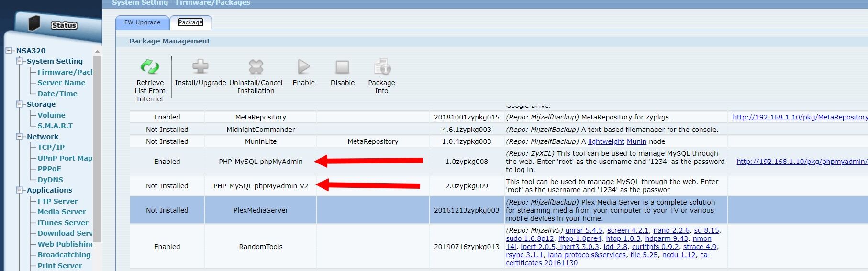The image size is (868, 271).
Task: Click the sidebar vertical scrollbar thumb
Action: 97,149
